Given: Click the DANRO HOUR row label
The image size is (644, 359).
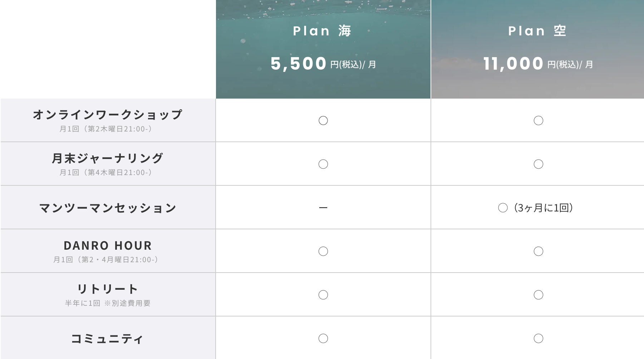Looking at the screenshot, I should (x=108, y=246).
